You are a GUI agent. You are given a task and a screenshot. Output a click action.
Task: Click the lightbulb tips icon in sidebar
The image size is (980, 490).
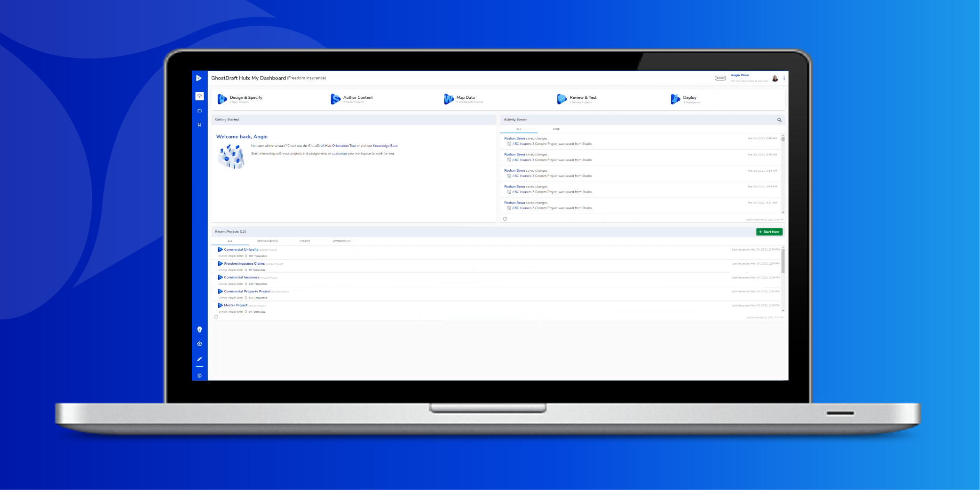pyautogui.click(x=199, y=330)
